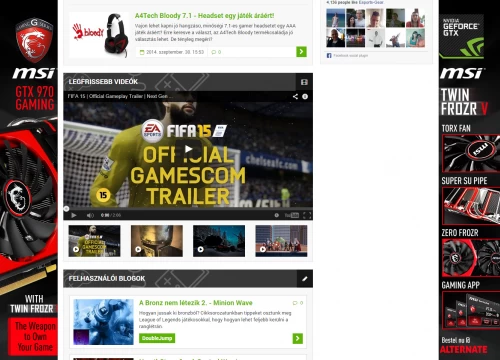500x360 pixels.
Task: Select the golden helmet video thumbnail
Action: click(x=157, y=241)
